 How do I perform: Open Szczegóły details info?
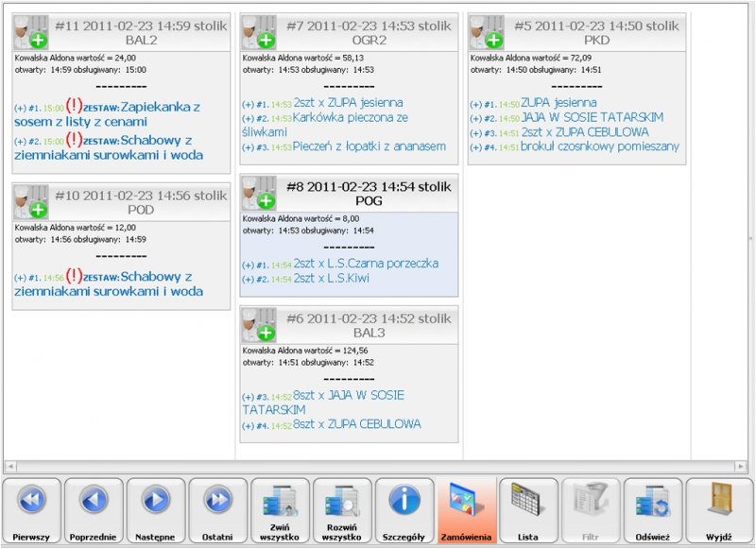404,511
